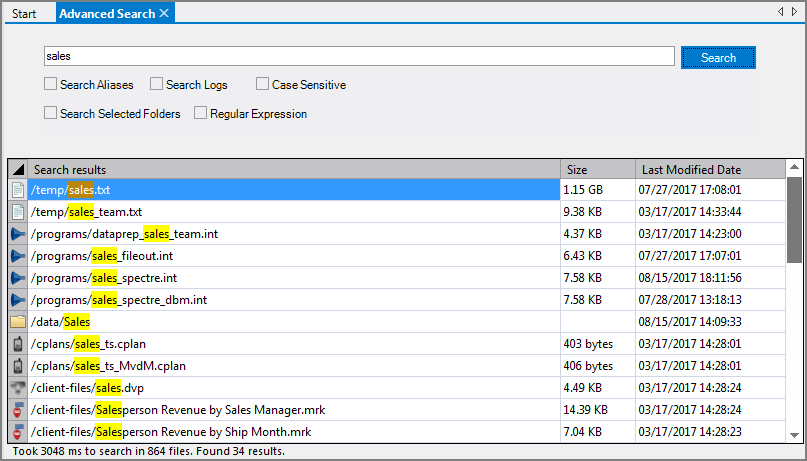
Task: Click the file icon beside /temp/sales_team.txt
Action: 18,212
